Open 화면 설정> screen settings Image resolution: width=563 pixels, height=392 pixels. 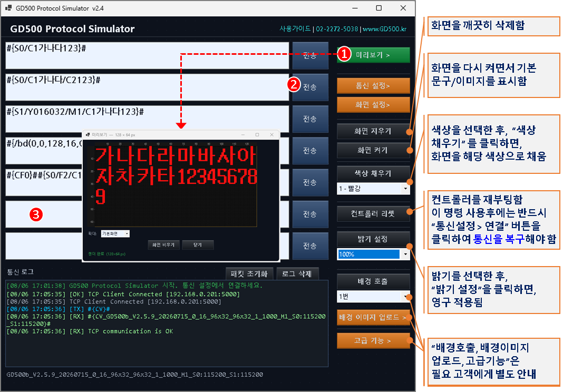click(373, 104)
